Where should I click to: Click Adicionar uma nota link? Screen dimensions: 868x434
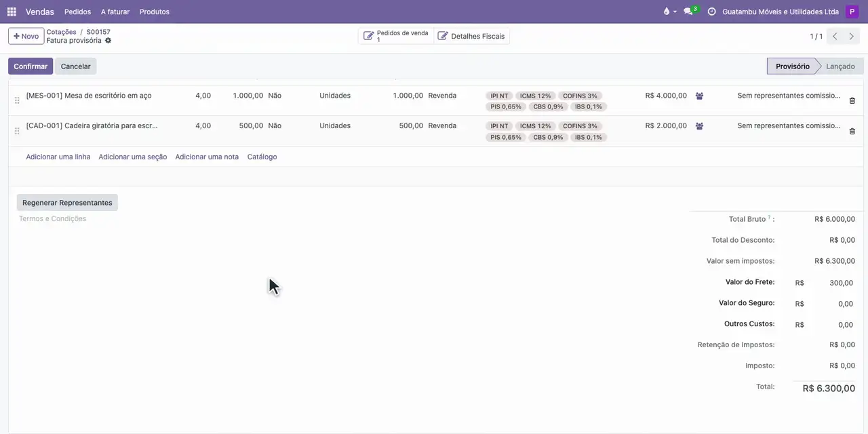pos(207,157)
